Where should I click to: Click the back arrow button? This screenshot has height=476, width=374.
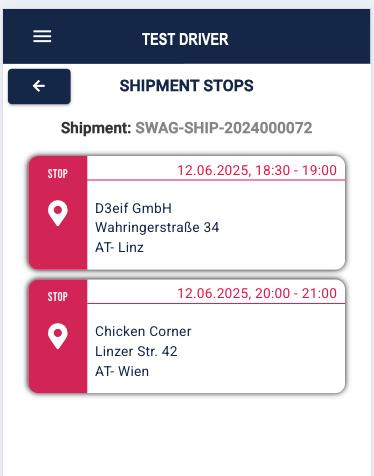39,86
